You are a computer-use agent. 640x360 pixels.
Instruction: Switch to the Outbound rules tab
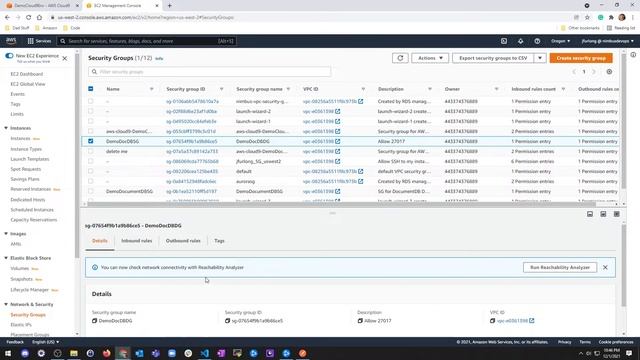(x=183, y=241)
